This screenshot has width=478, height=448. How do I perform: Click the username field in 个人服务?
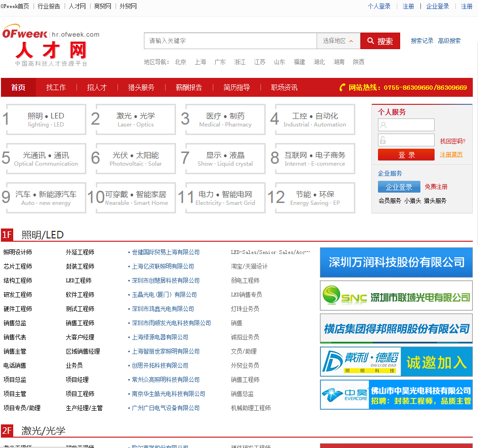pyautogui.click(x=406, y=125)
